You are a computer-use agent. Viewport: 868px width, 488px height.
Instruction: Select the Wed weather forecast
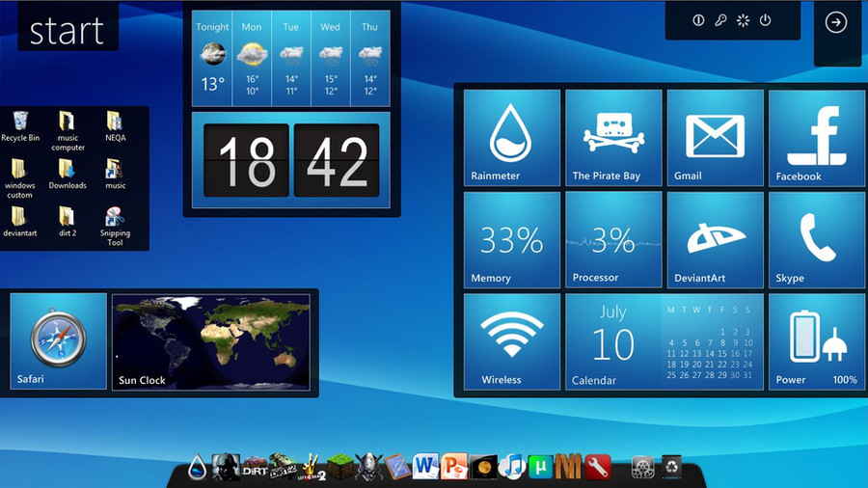331,58
